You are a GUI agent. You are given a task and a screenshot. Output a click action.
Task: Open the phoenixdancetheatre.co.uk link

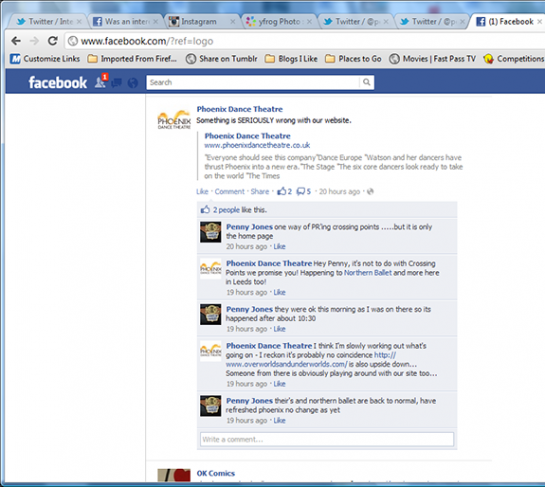[257, 145]
